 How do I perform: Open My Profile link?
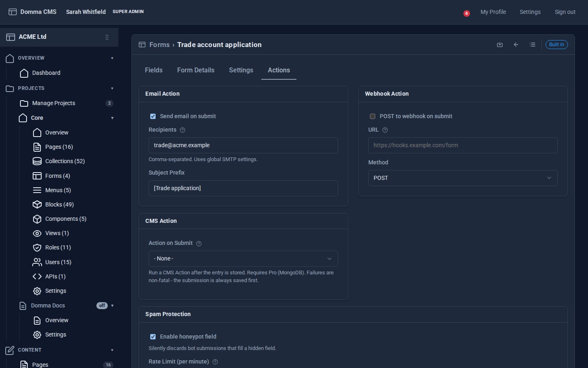[x=493, y=12]
